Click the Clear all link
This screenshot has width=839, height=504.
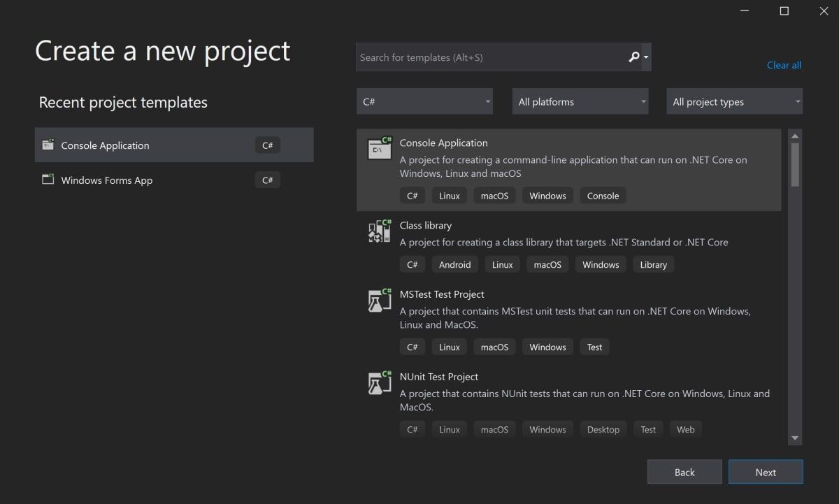pyautogui.click(x=784, y=65)
